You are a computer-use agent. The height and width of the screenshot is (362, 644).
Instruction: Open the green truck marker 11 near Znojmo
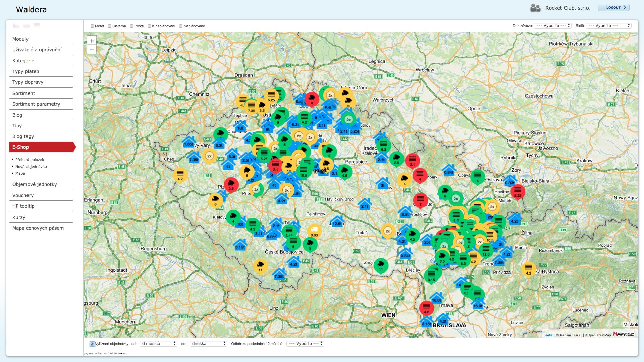[381, 266]
